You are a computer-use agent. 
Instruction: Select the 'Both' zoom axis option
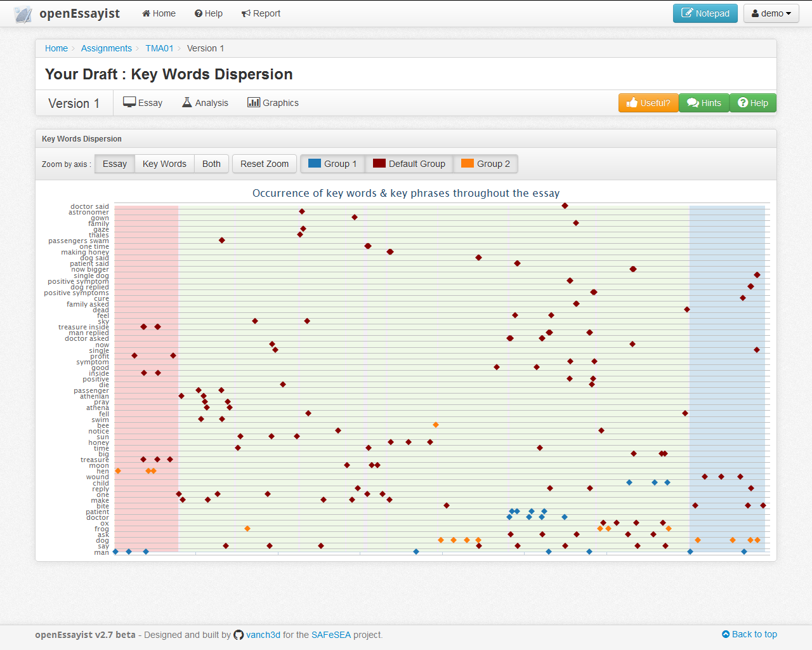click(x=211, y=163)
